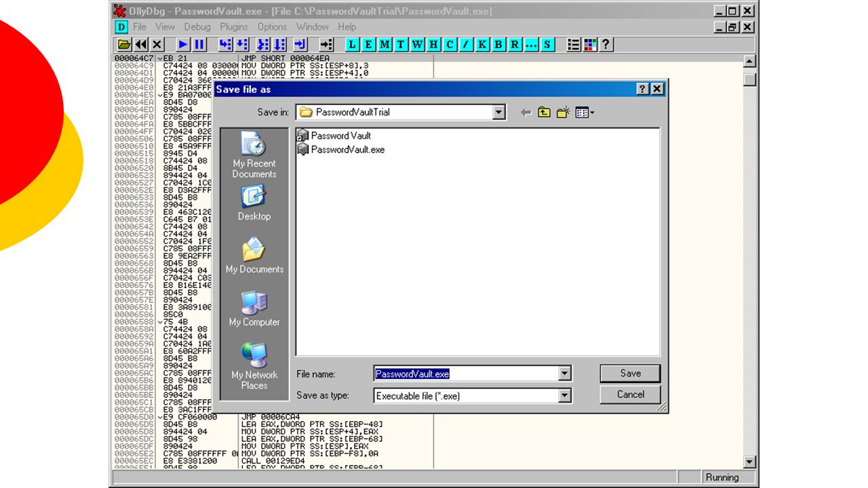Show Threads with the T button
This screenshot has height=488, width=868.
(x=401, y=45)
